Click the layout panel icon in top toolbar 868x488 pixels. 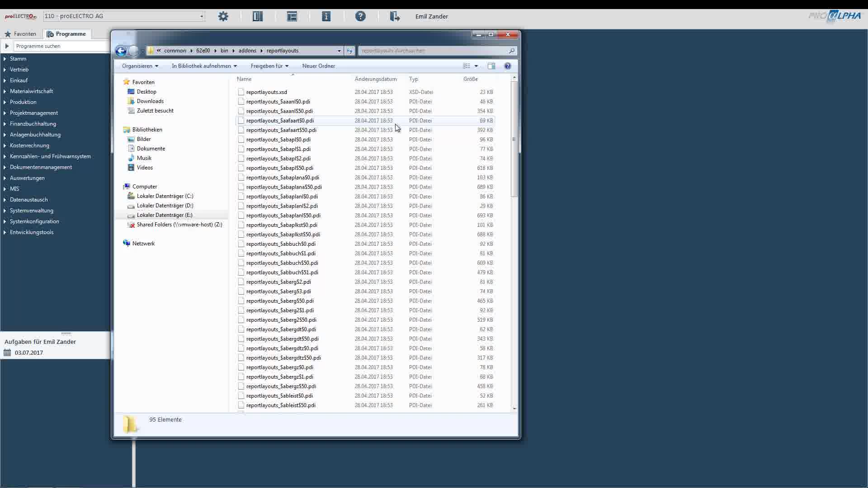(x=258, y=16)
